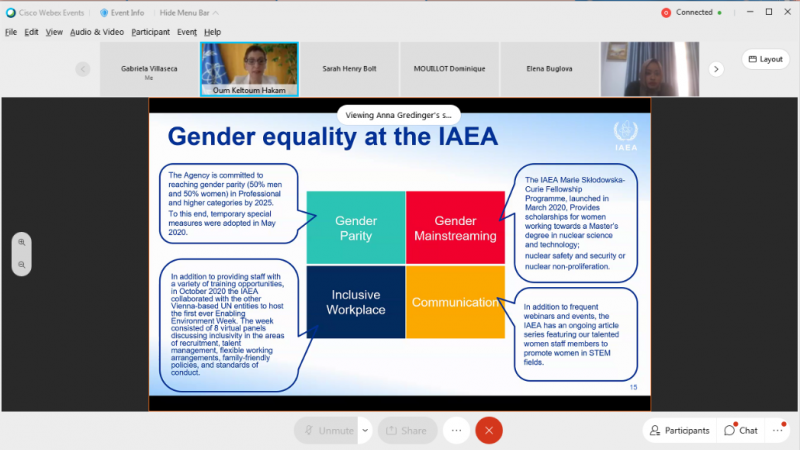The width and height of the screenshot is (800, 450).
Task: Click the Inclusive Workplace navy box
Action: 356,302
